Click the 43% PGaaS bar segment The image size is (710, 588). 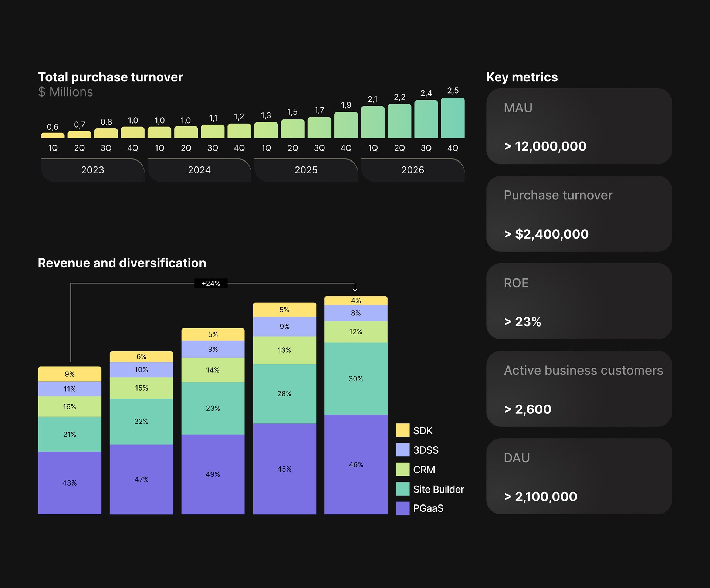pyautogui.click(x=70, y=483)
